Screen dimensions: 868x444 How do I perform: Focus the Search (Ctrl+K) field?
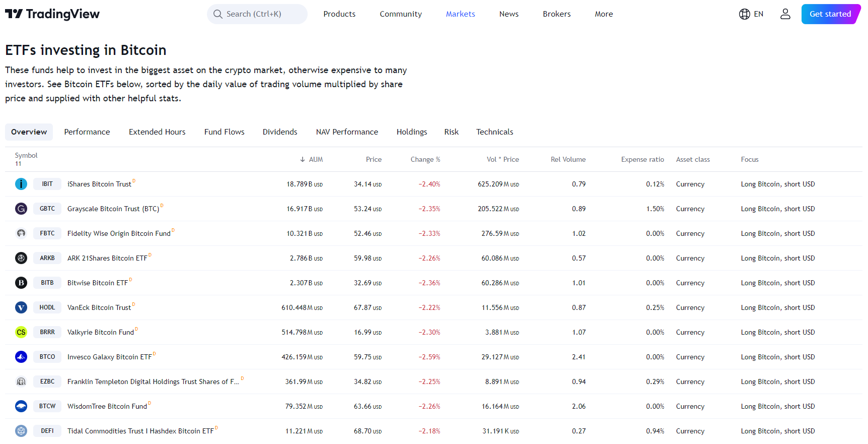click(257, 14)
